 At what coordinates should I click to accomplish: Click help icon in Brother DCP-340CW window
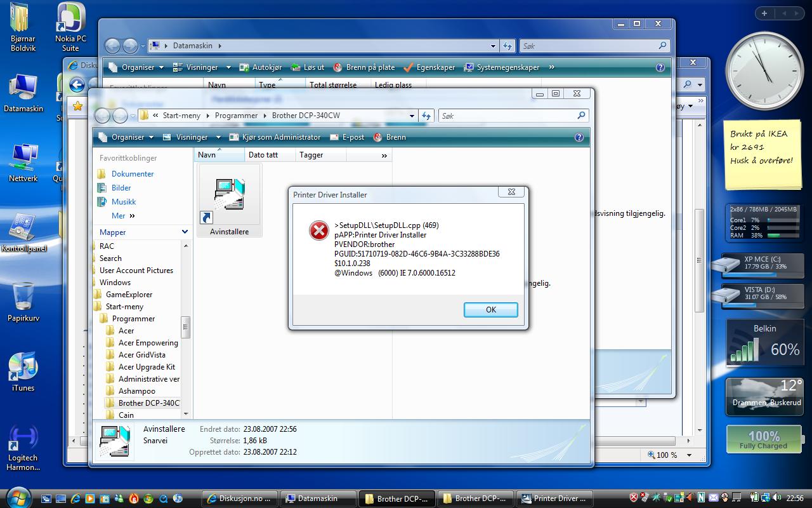pos(579,137)
